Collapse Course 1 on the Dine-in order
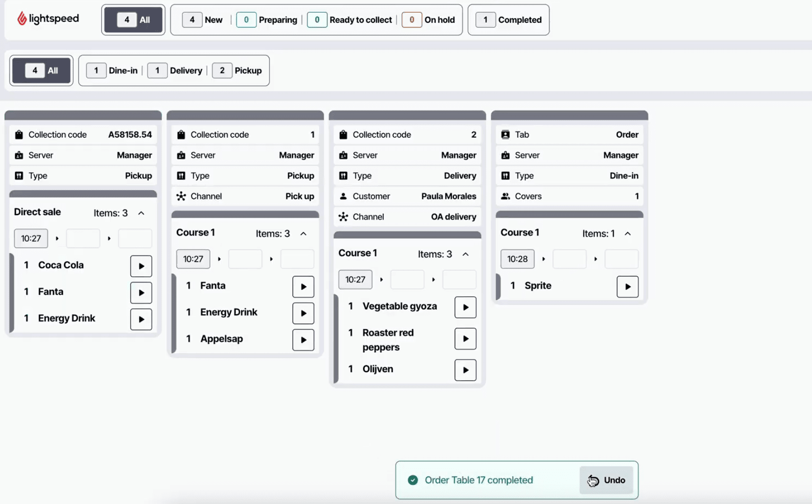 pos(627,233)
